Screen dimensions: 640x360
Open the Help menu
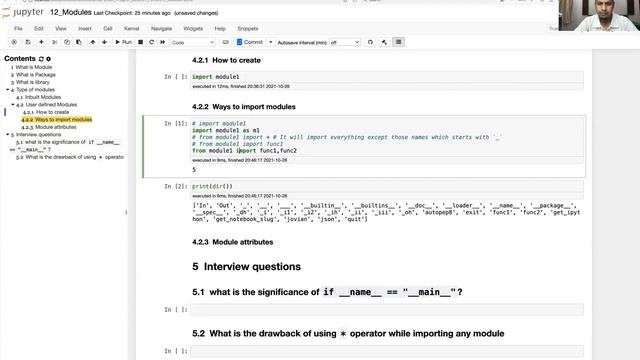[x=220, y=29]
